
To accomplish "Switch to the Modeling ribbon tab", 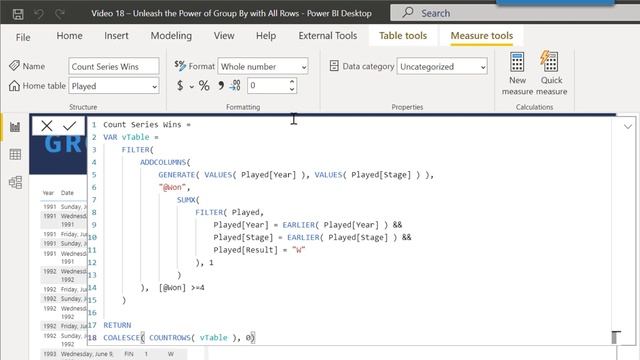I will [171, 36].
